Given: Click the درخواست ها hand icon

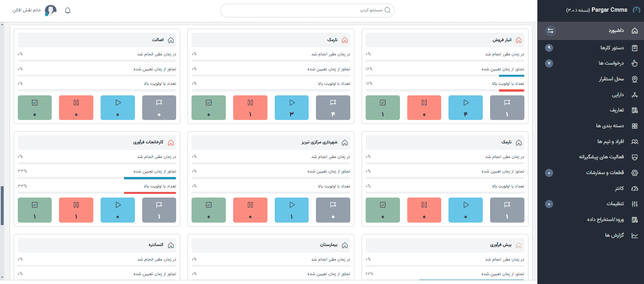Looking at the screenshot, I should [635, 63].
